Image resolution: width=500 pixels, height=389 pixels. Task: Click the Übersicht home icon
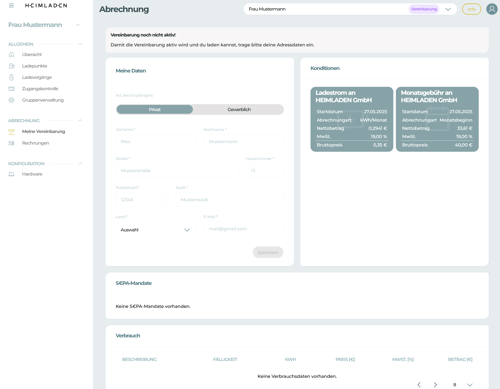point(11,54)
